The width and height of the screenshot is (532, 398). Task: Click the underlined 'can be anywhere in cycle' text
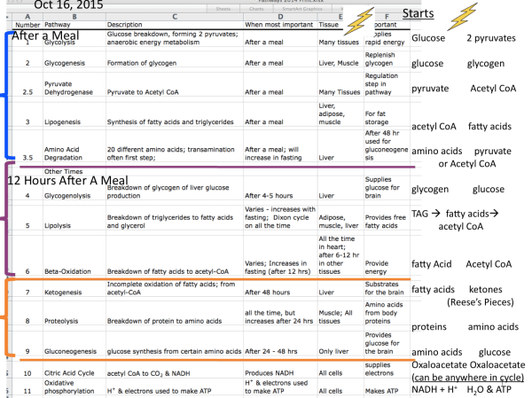coord(468,377)
